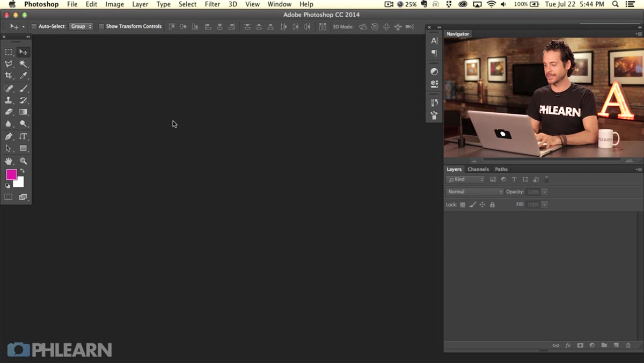
Task: Select the Crop tool
Action: 9,76
